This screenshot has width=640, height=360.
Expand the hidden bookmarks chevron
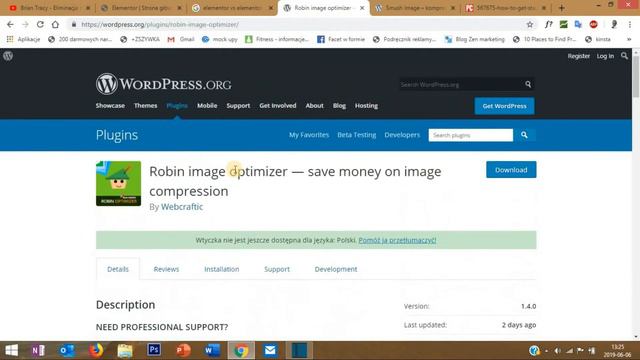(629, 39)
